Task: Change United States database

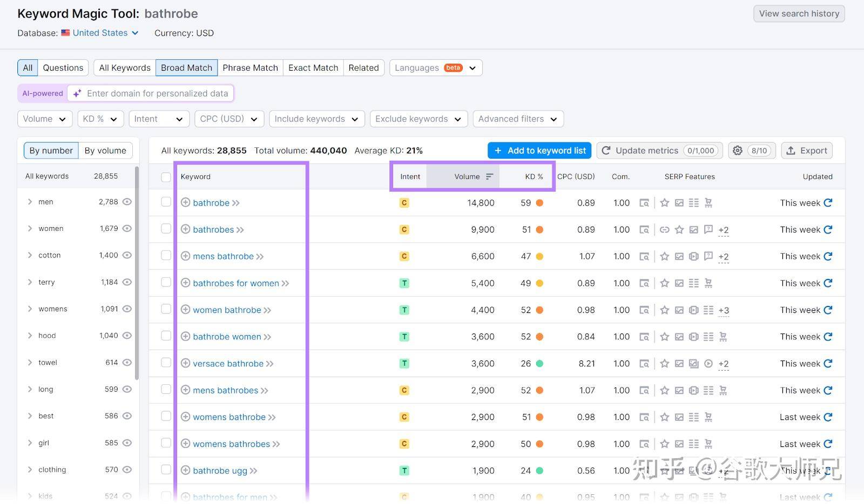Action: [100, 33]
